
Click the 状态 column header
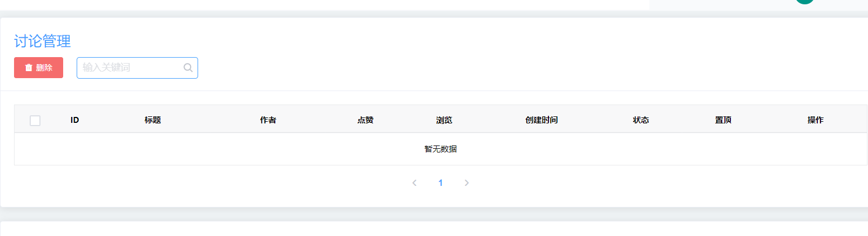click(641, 120)
